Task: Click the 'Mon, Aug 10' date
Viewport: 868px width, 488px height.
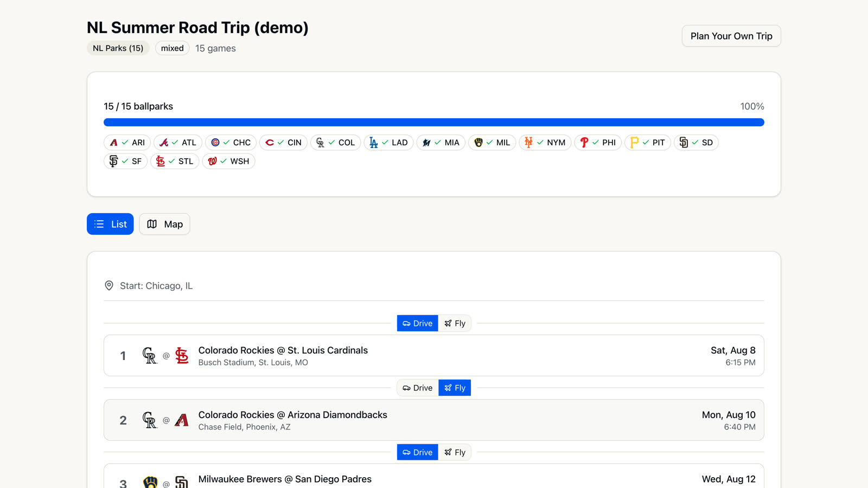Action: click(729, 415)
